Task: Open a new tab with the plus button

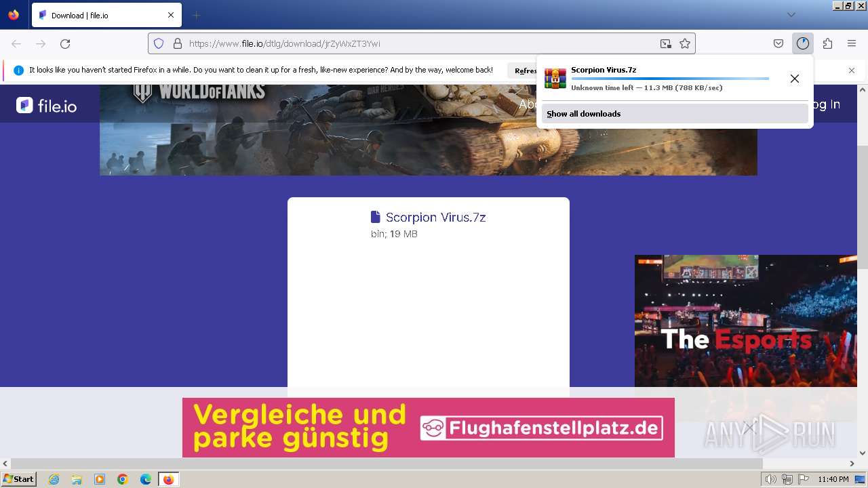Action: [x=196, y=15]
